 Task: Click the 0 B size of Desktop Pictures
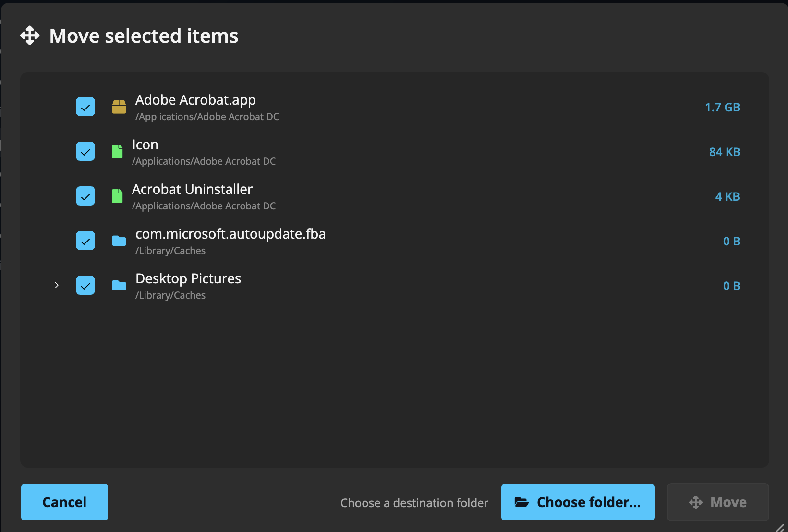click(x=731, y=286)
